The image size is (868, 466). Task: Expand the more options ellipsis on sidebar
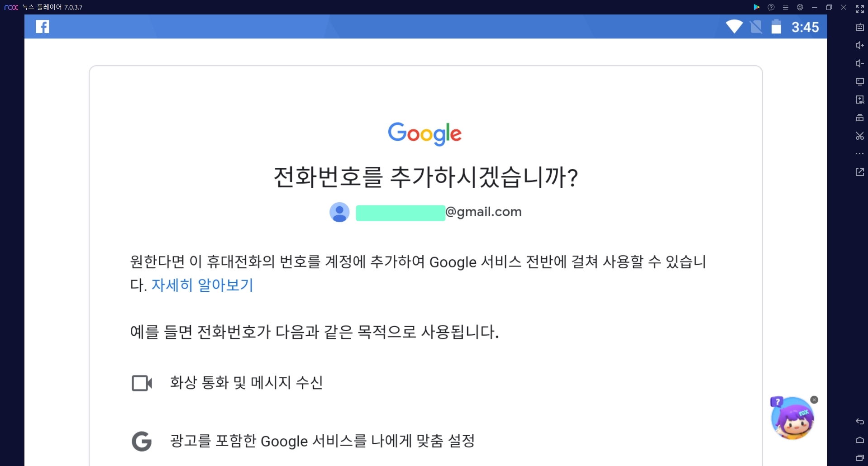[859, 154]
